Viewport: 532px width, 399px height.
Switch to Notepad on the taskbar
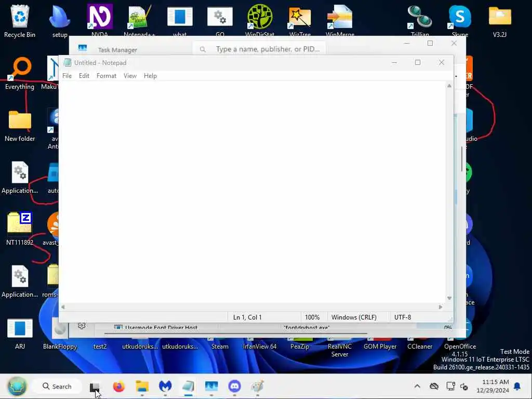coord(188,387)
